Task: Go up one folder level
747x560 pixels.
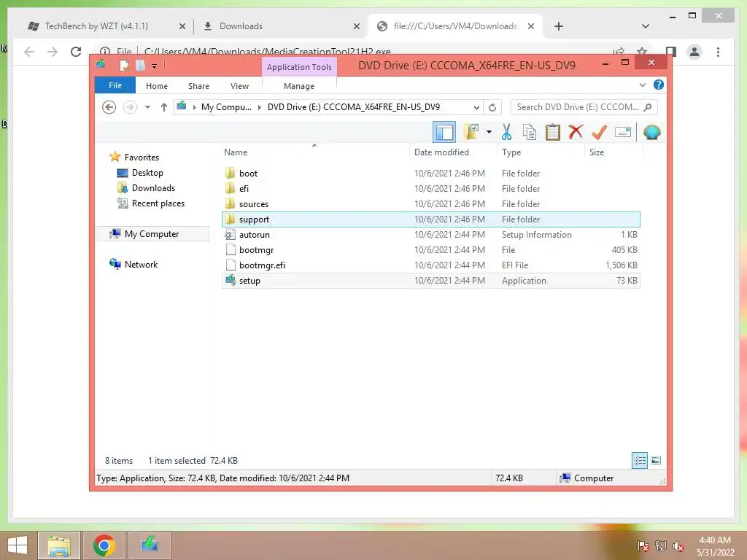Action: [164, 107]
